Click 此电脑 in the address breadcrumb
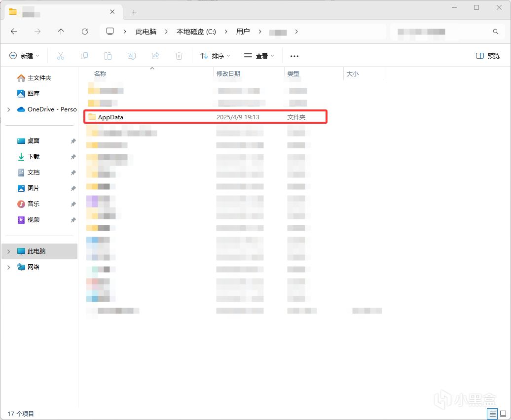 146,32
